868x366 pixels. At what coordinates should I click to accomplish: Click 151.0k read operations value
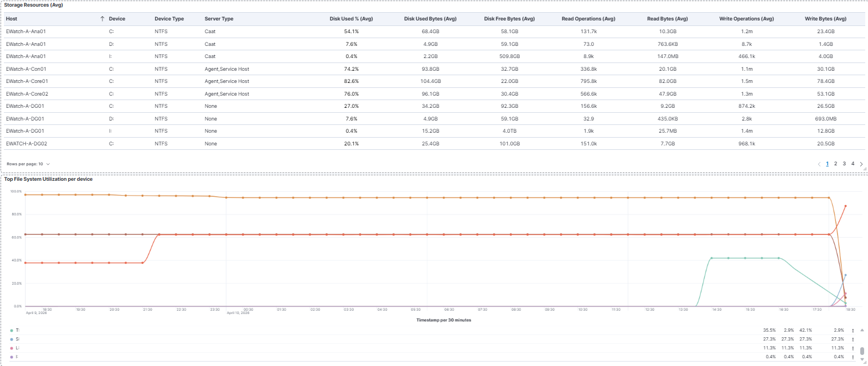pyautogui.click(x=588, y=144)
